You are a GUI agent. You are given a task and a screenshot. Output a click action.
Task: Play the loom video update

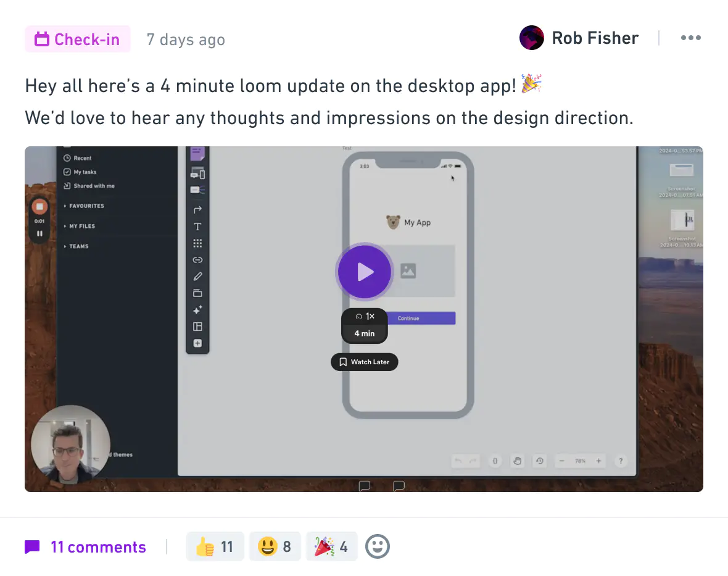[x=365, y=272]
